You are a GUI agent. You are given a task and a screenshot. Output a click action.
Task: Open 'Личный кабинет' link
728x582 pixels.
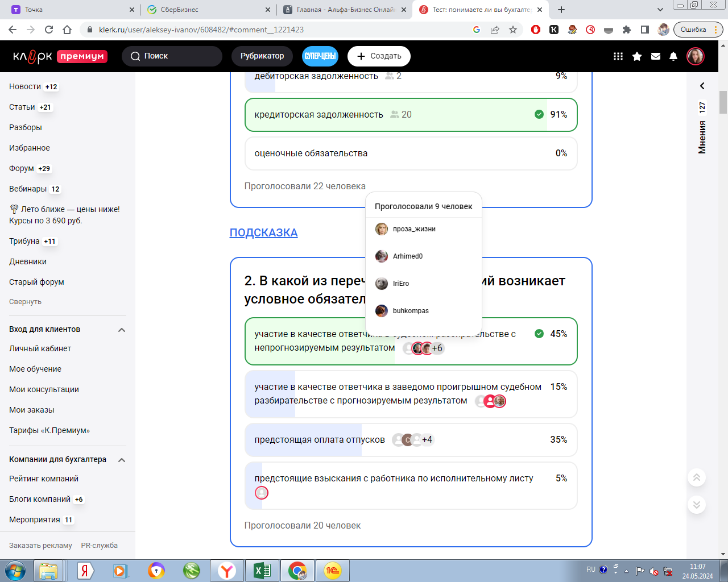[40, 348]
